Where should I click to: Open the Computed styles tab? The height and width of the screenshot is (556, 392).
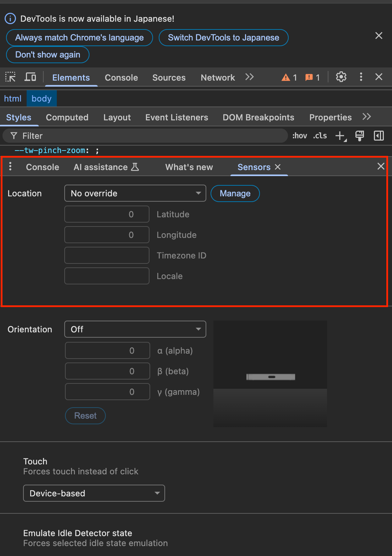click(67, 118)
